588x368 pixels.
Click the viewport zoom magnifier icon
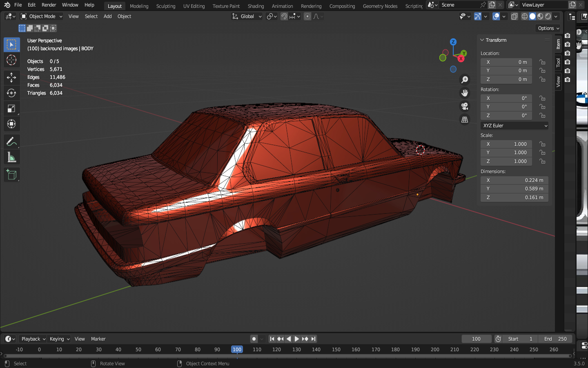(465, 80)
